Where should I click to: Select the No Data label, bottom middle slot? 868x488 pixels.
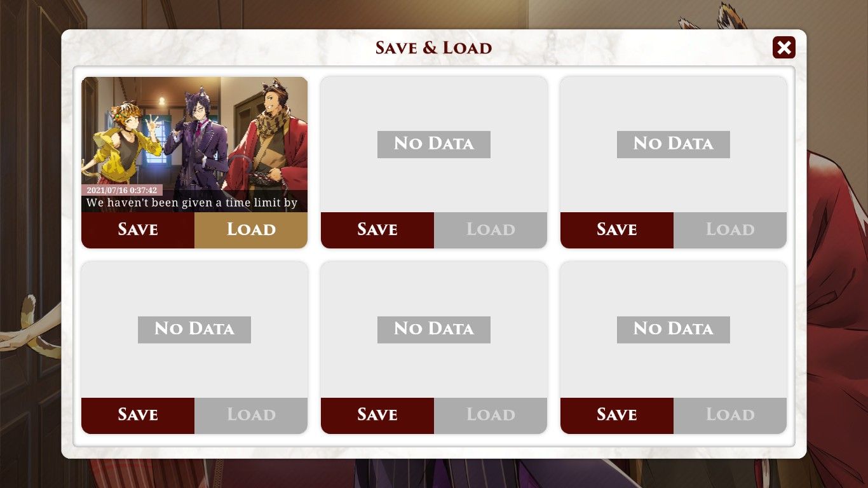[434, 330]
